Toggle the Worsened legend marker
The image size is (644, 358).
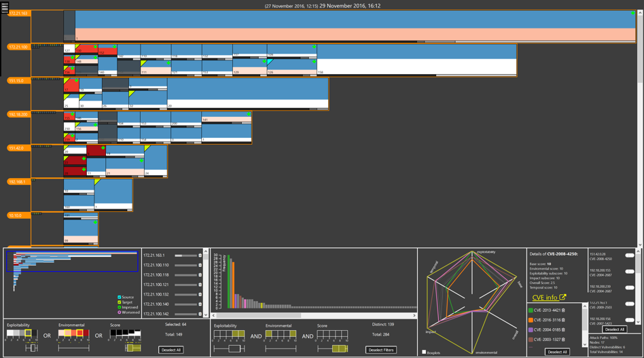(119, 312)
